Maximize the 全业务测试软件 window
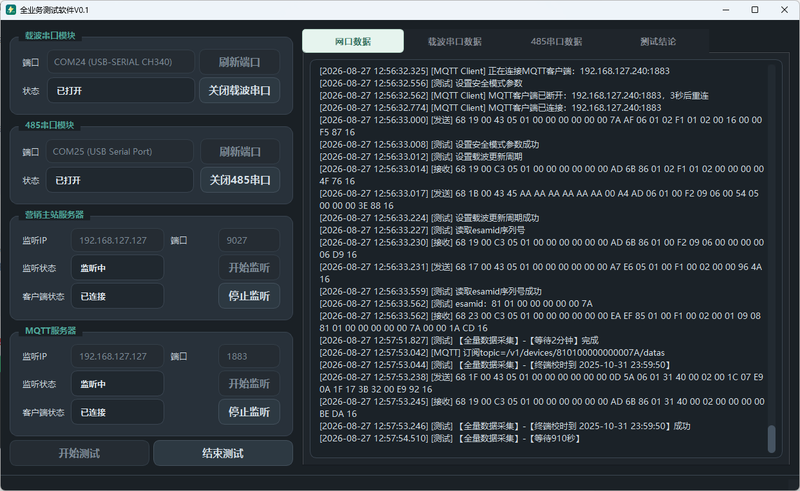Viewport: 800px width, 491px height. (x=755, y=10)
